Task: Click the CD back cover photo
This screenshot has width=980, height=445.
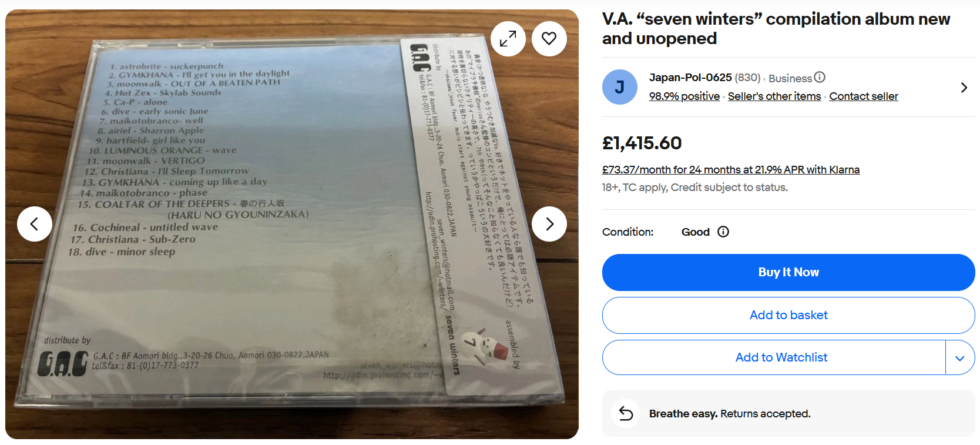Action: tap(292, 224)
